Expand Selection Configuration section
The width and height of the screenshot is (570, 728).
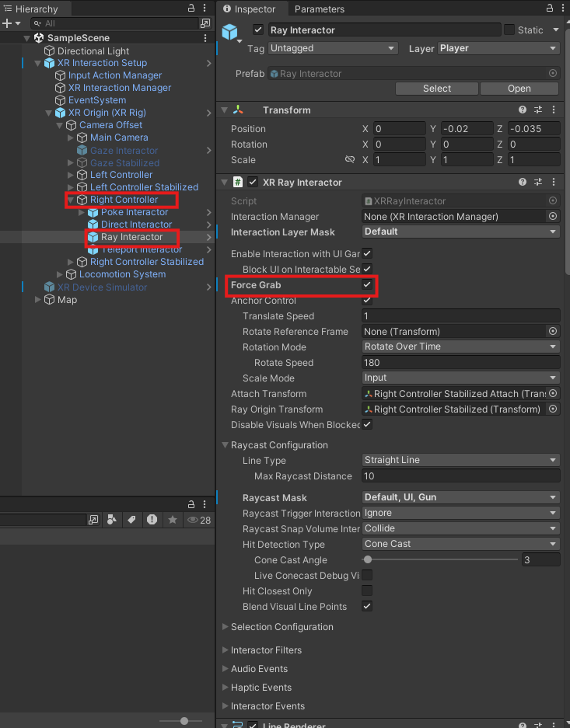[x=226, y=627]
